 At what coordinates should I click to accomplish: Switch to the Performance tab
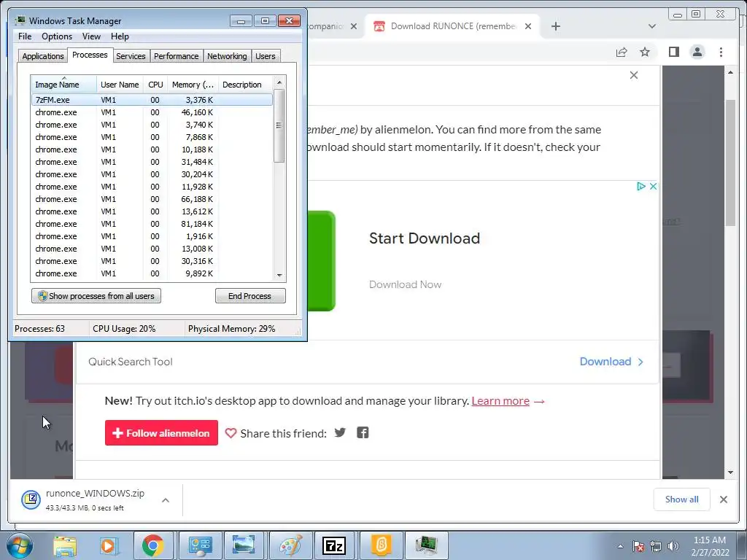pyautogui.click(x=176, y=55)
